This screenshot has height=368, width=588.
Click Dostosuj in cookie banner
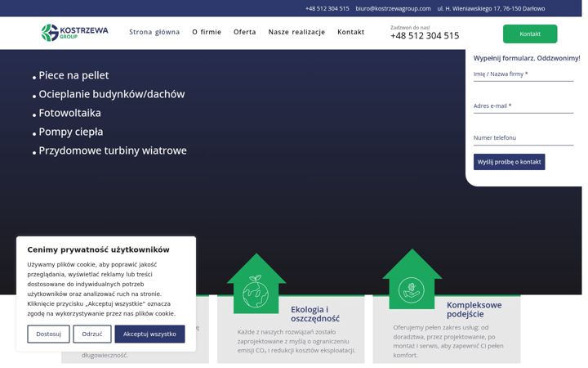[48, 334]
